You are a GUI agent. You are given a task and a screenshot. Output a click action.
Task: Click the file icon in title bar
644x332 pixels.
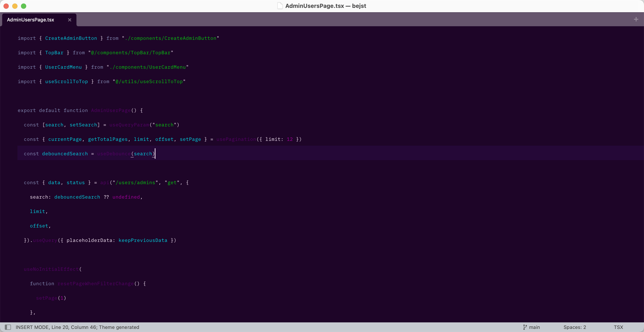[x=280, y=6]
